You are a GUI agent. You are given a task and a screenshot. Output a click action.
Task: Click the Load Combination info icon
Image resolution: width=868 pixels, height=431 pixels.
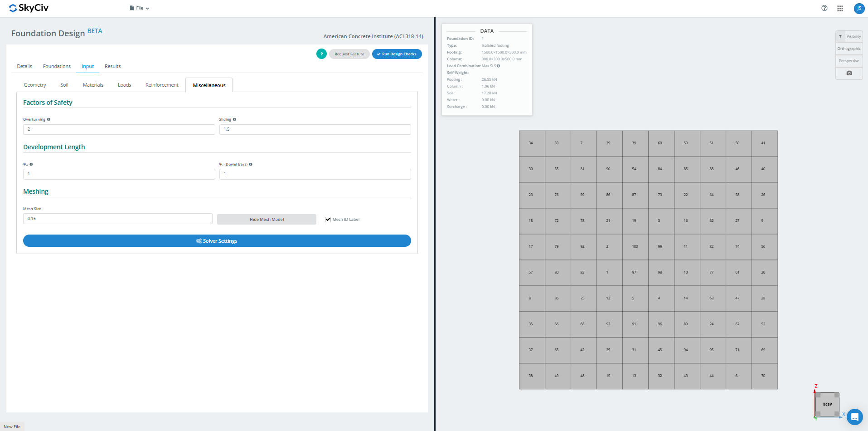[x=498, y=66]
